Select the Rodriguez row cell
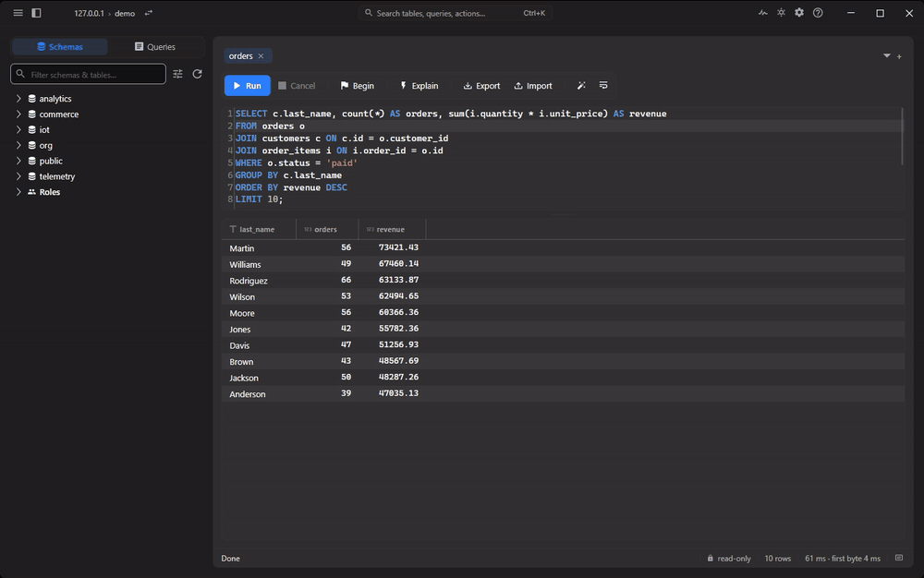 [259, 281]
